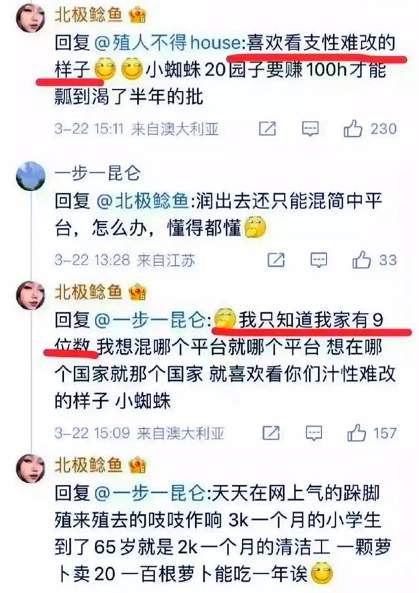
Task: Reply to the 3-22 15:09 comment
Action: (314, 433)
